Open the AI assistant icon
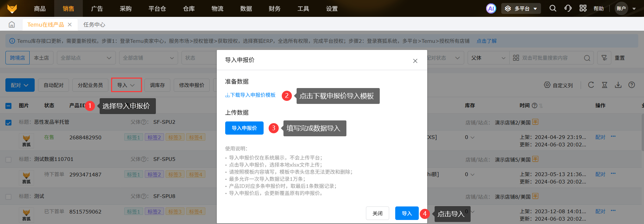Viewport: 644px width, 224px height. [x=491, y=8]
